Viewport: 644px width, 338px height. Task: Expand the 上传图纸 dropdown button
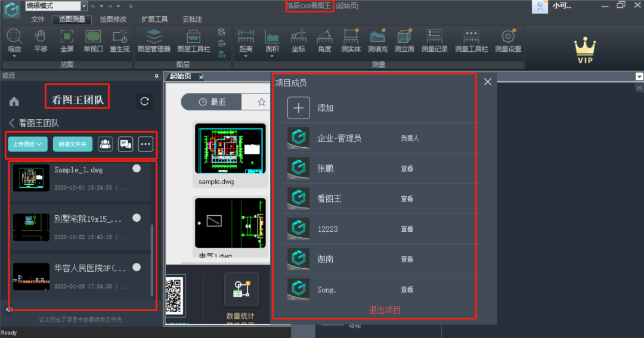pos(27,144)
